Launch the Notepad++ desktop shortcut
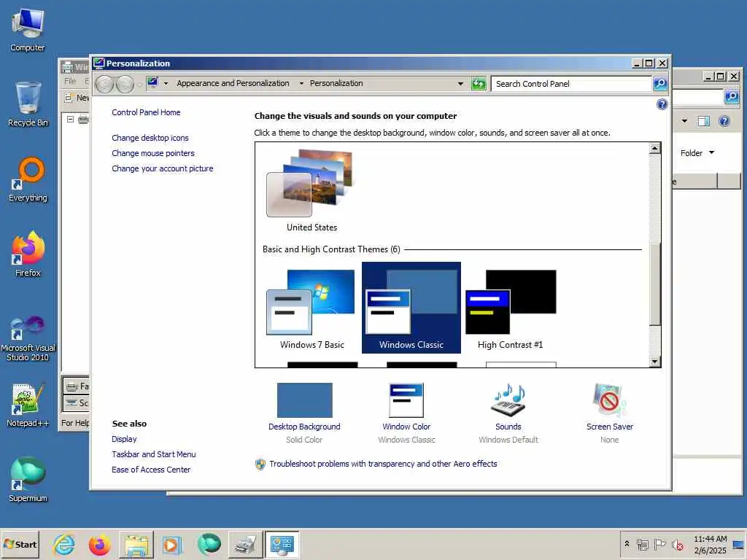This screenshot has height=560, width=747. point(28,405)
